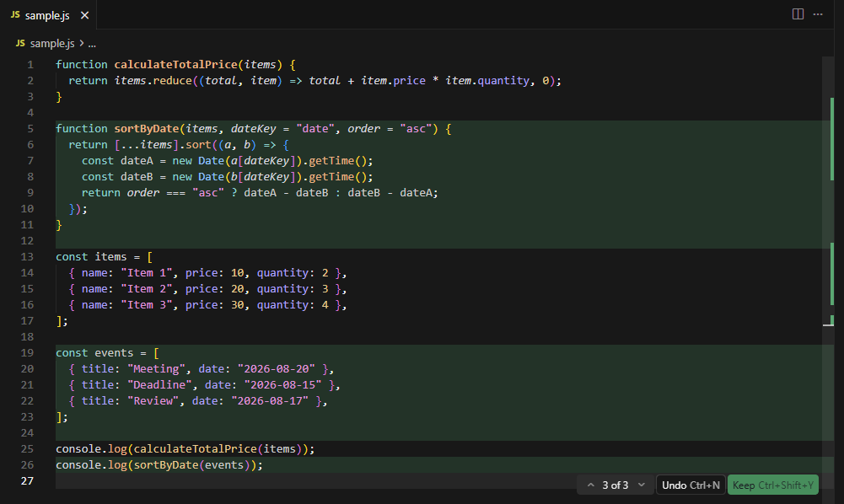The image size is (844, 504).
Task: Click the sortByDate function name on line 5
Action: pos(147,129)
